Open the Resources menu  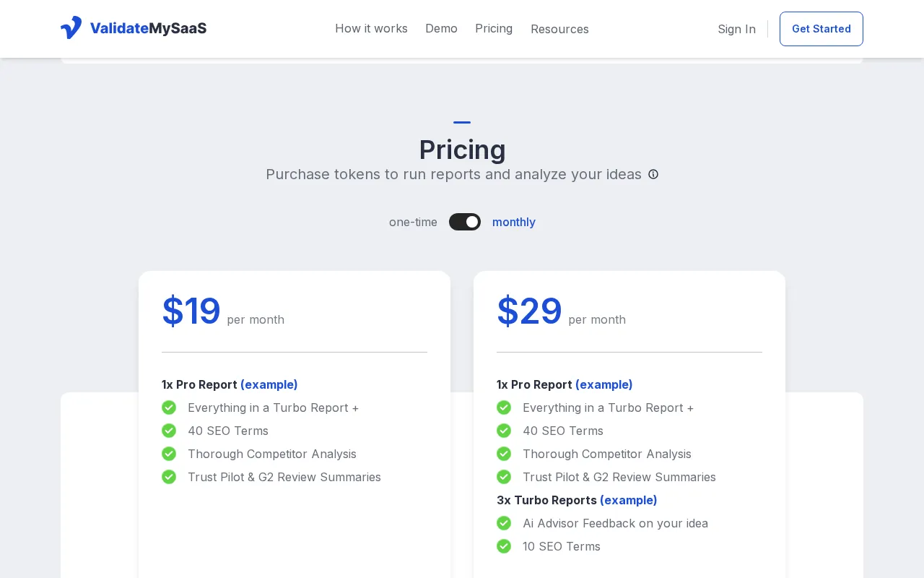point(559,29)
